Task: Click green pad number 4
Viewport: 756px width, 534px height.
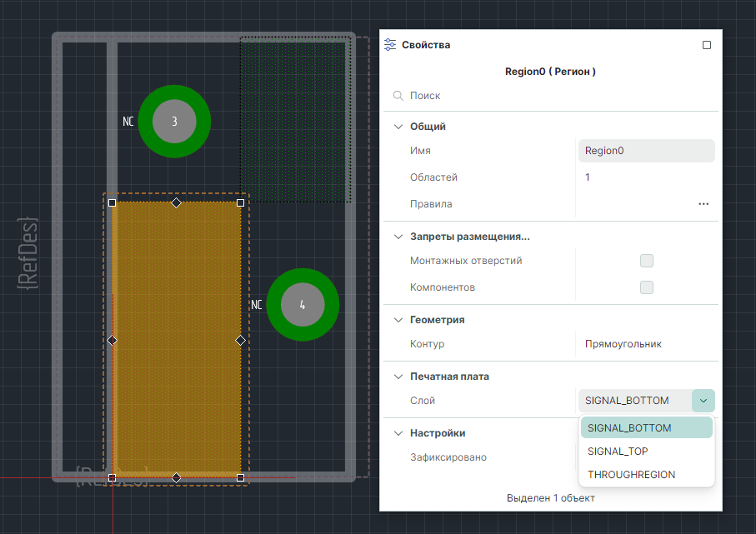Action: click(303, 305)
